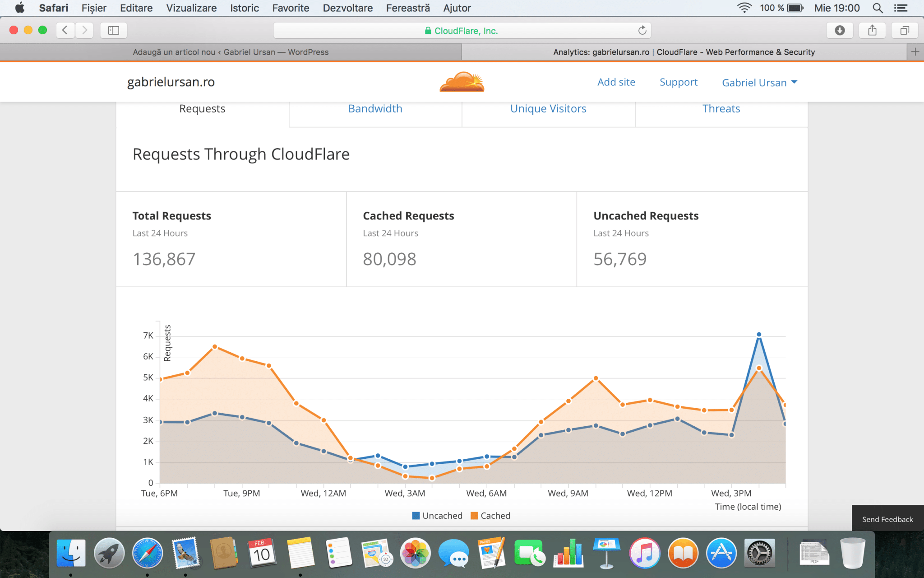Open Photos from the Dock
This screenshot has height=578, width=924.
coord(415,553)
